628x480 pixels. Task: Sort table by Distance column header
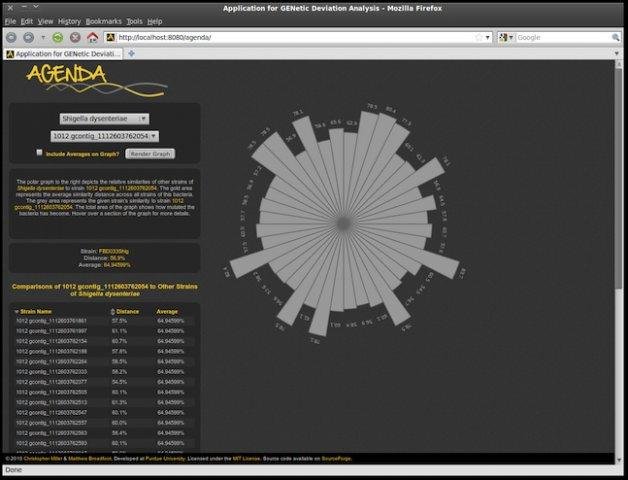pyautogui.click(x=127, y=311)
